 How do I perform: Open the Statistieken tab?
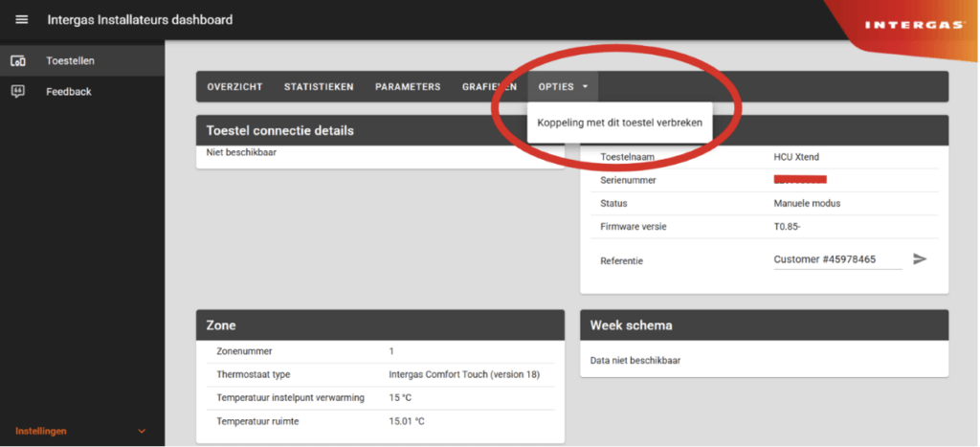tap(319, 87)
